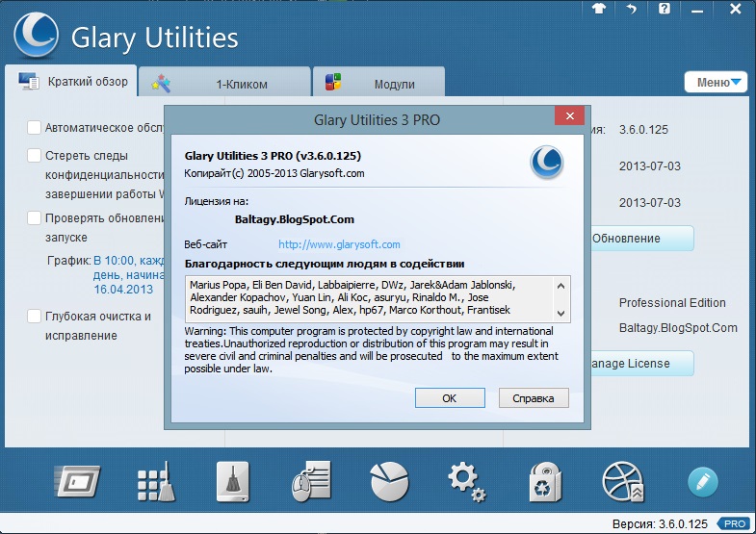The width and height of the screenshot is (756, 534).
Task: Click the recycle bag uninstall icon
Action: 545,480
